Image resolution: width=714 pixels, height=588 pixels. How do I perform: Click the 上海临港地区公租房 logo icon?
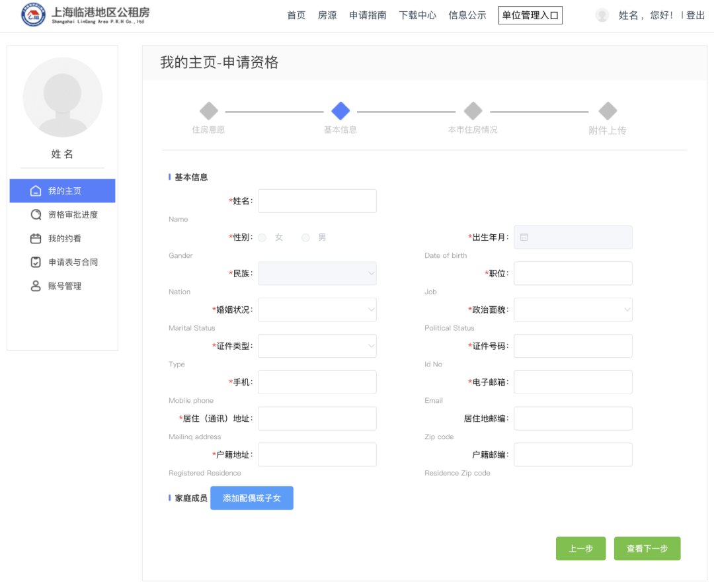pos(33,15)
